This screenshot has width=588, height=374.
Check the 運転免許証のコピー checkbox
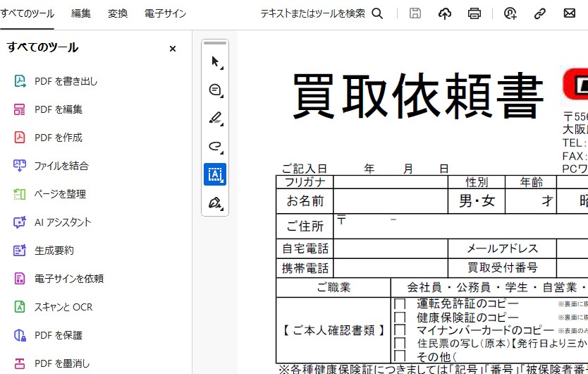pyautogui.click(x=400, y=304)
